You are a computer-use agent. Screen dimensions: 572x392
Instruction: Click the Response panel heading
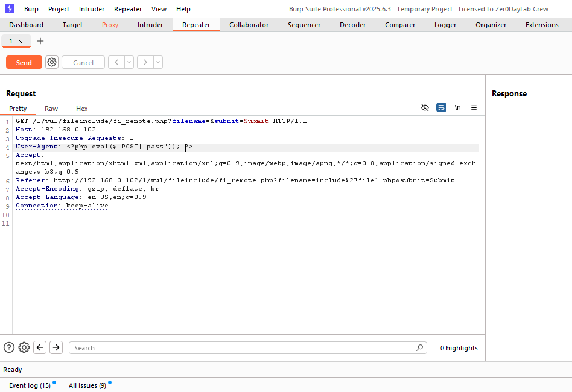pyautogui.click(x=509, y=93)
